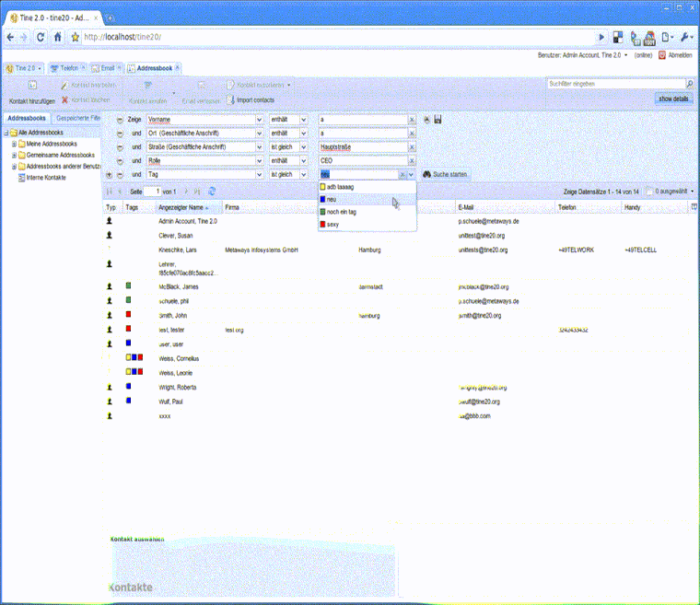Click browser reload icon
This screenshot has width=700, height=605.
pos(41,37)
